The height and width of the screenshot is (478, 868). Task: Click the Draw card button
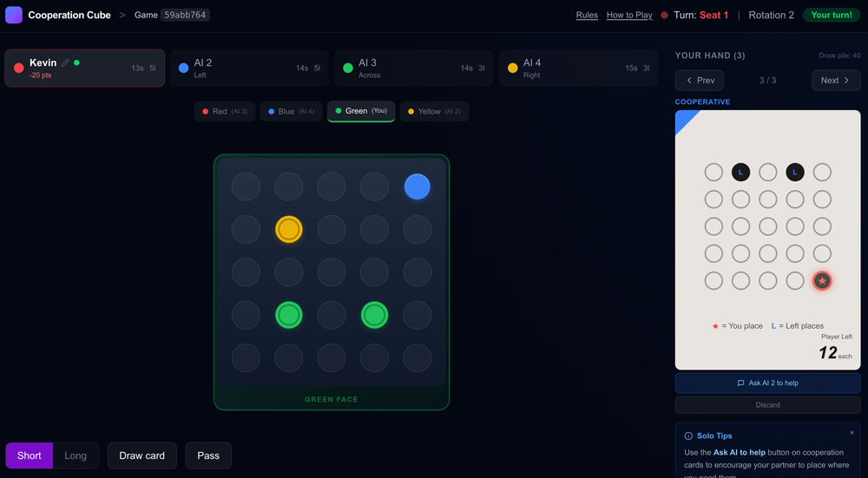(142, 455)
